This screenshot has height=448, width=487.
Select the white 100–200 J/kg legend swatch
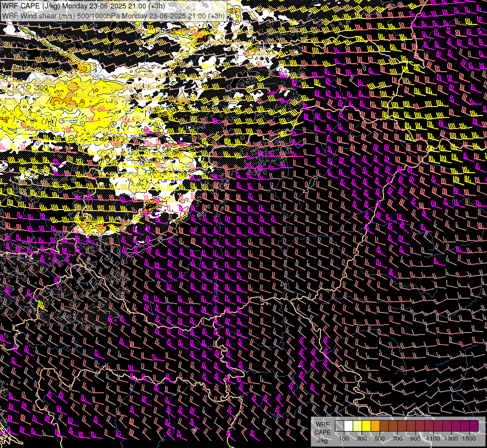(349, 426)
